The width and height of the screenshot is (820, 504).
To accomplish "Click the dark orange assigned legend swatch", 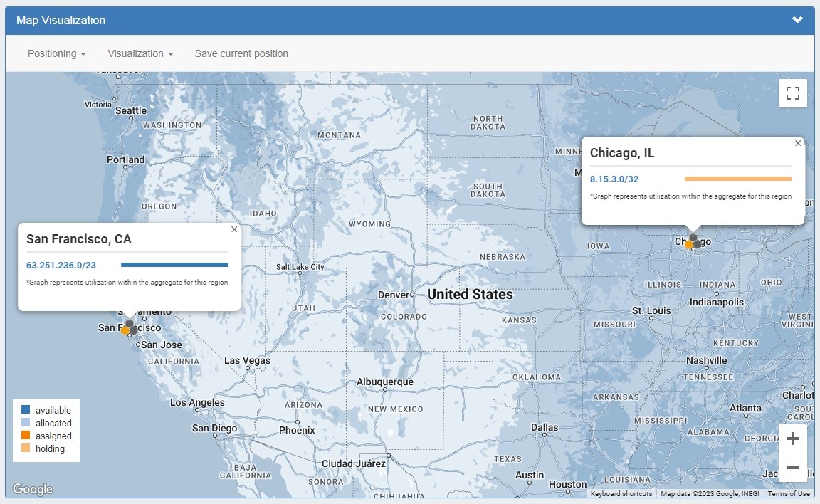I will point(26,436).
